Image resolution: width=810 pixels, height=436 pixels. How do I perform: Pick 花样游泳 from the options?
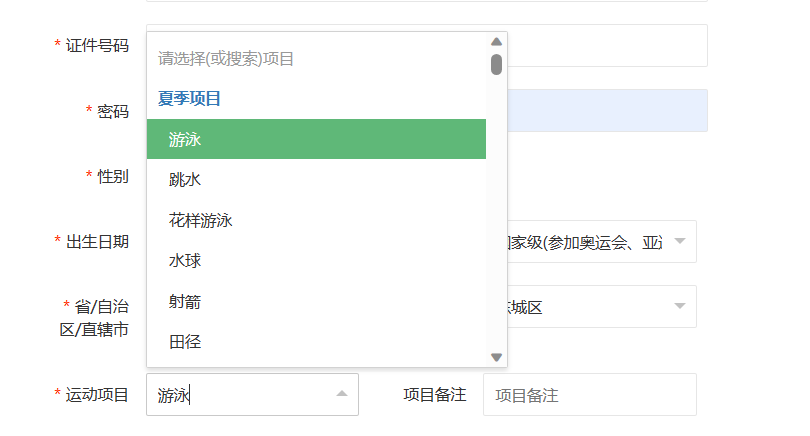pos(316,220)
